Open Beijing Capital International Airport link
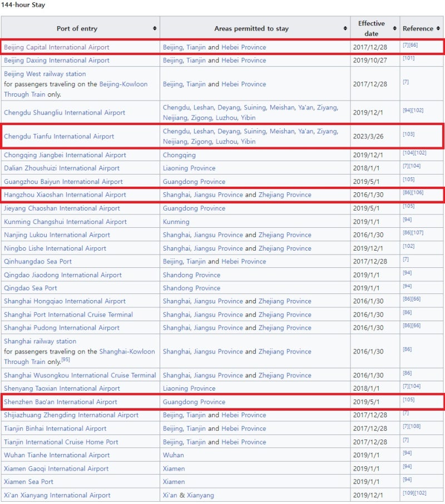This screenshot has height=504, width=445. (57, 47)
